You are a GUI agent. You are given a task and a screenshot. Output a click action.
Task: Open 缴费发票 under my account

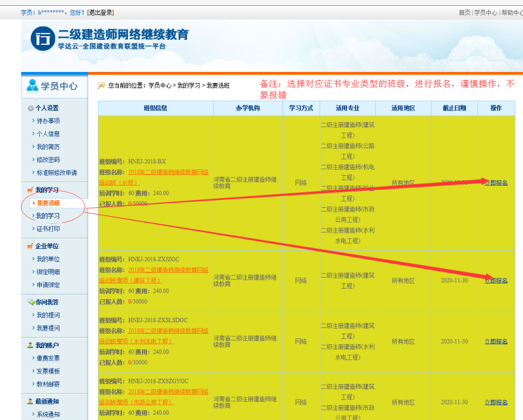(x=48, y=358)
